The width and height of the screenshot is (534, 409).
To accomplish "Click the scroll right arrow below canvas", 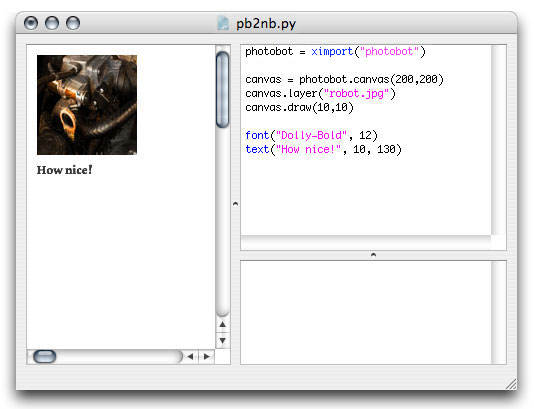I will [x=206, y=357].
